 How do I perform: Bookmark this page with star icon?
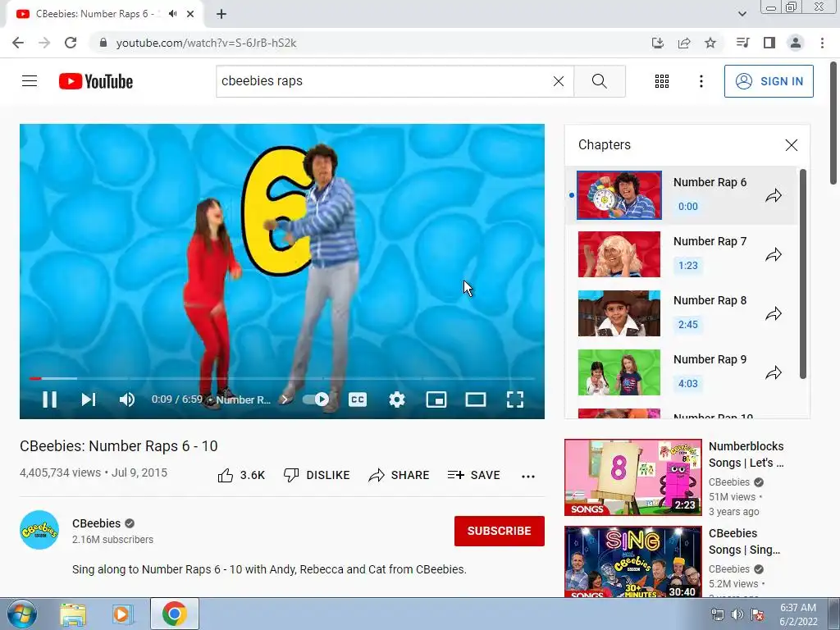click(710, 43)
